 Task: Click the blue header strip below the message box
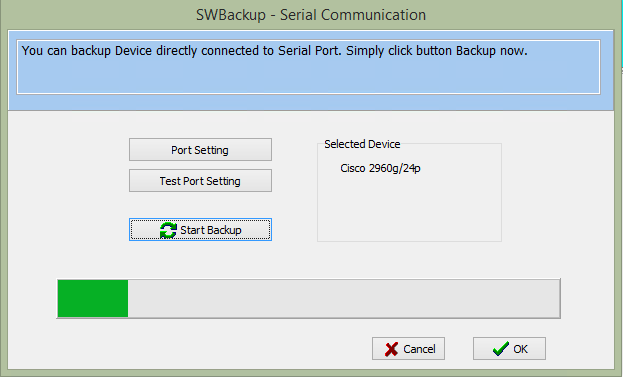(311, 102)
